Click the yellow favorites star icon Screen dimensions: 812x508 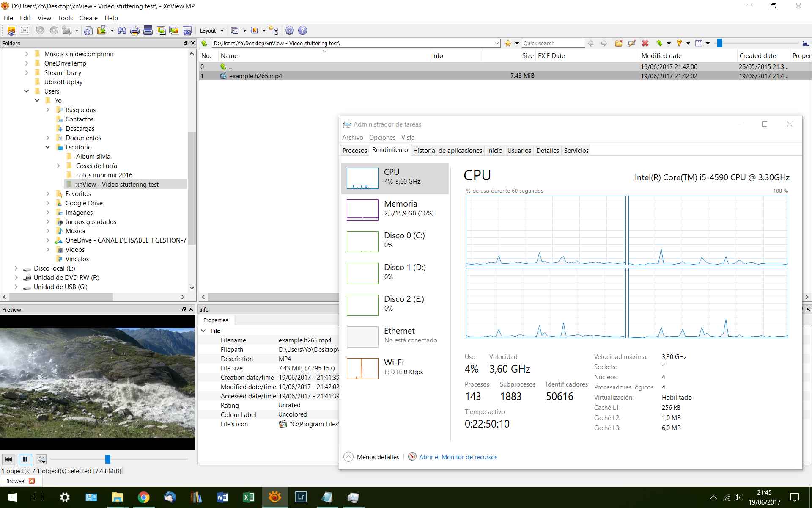coord(508,43)
